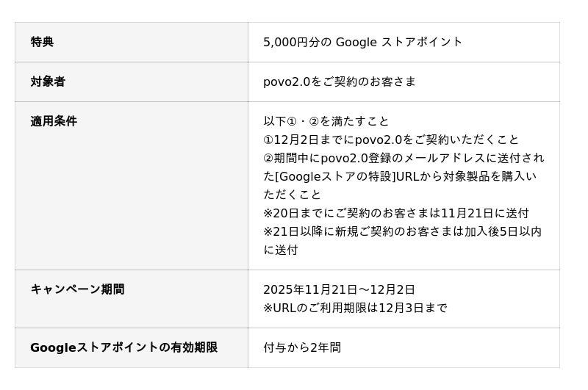Click the line '以下①・②を満たすこと'
The width and height of the screenshot is (588, 390).
(x=326, y=121)
